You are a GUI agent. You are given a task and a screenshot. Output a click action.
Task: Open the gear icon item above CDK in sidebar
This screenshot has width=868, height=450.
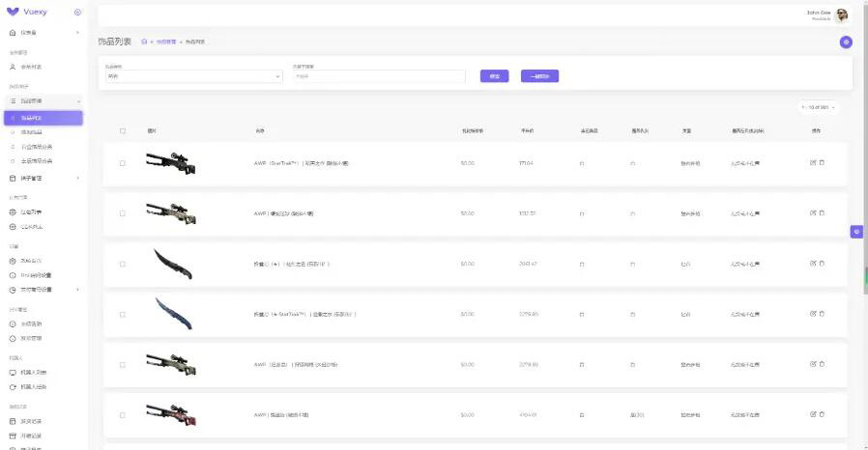click(43, 212)
